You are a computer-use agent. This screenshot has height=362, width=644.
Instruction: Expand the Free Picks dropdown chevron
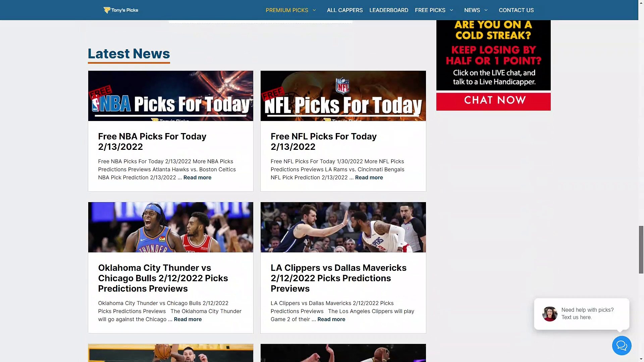click(x=451, y=10)
